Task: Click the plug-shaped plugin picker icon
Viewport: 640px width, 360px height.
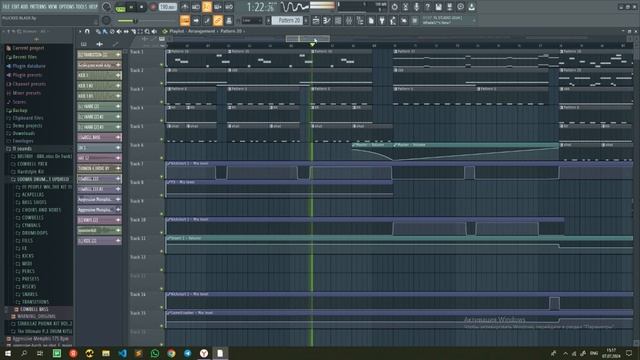Action: coord(382,20)
